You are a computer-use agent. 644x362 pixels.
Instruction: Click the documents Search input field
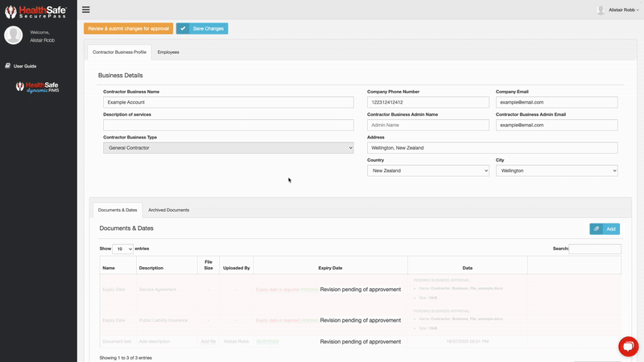[595, 249]
